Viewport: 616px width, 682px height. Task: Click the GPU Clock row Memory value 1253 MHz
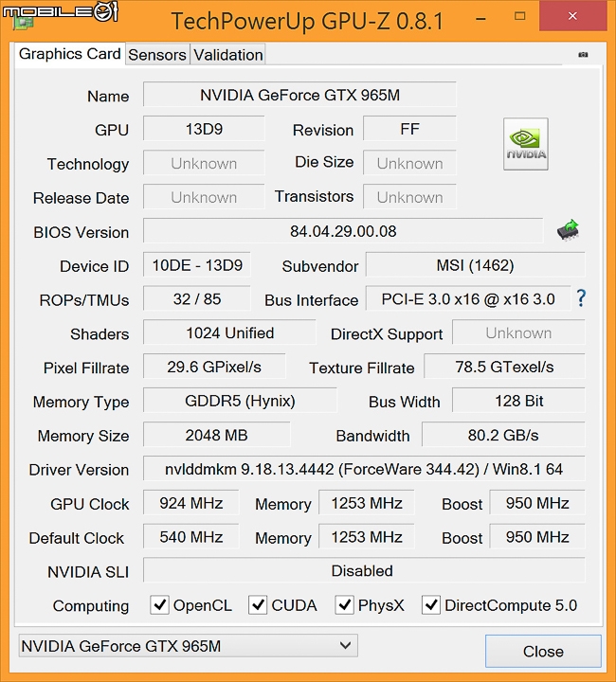tap(367, 503)
